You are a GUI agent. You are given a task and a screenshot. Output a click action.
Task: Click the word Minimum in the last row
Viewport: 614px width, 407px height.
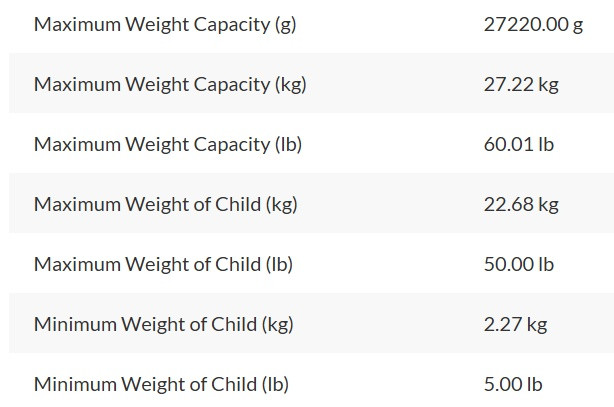(75, 384)
